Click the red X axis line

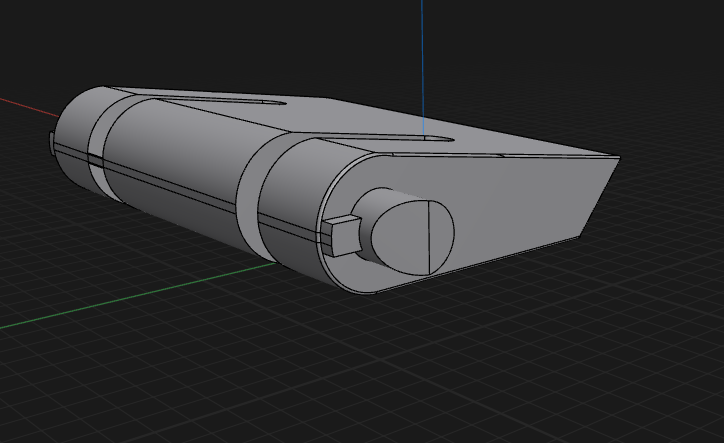pyautogui.click(x=30, y=107)
